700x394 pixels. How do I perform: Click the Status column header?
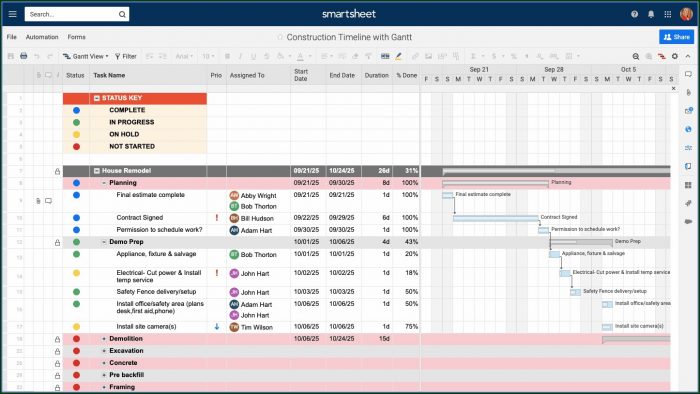(75, 75)
